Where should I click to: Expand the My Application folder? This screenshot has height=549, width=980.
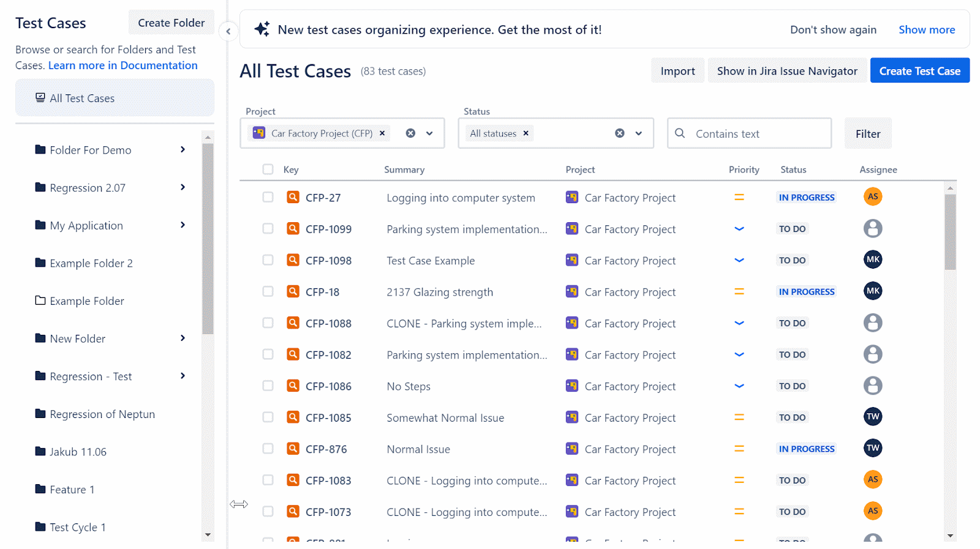183,225
